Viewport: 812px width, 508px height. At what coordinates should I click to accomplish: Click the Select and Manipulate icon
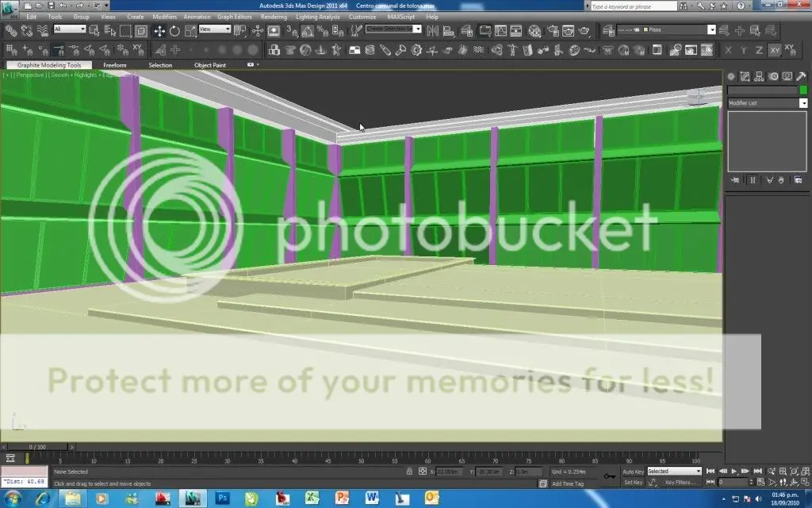click(258, 31)
